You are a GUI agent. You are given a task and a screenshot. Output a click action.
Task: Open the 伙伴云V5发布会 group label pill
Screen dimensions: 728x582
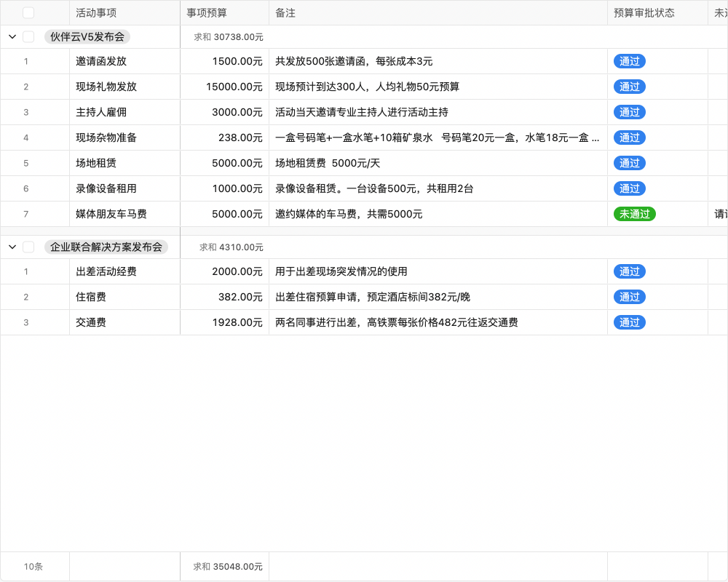87,36
